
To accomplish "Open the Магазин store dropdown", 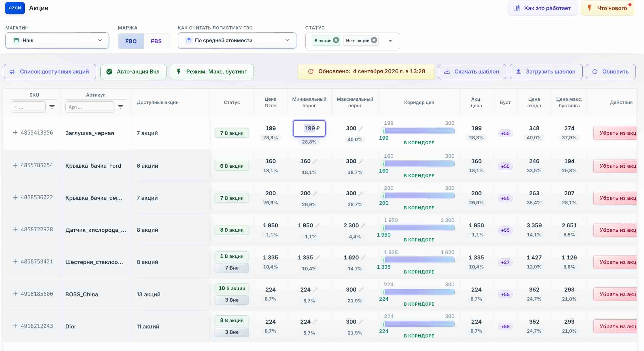I will click(x=57, y=40).
